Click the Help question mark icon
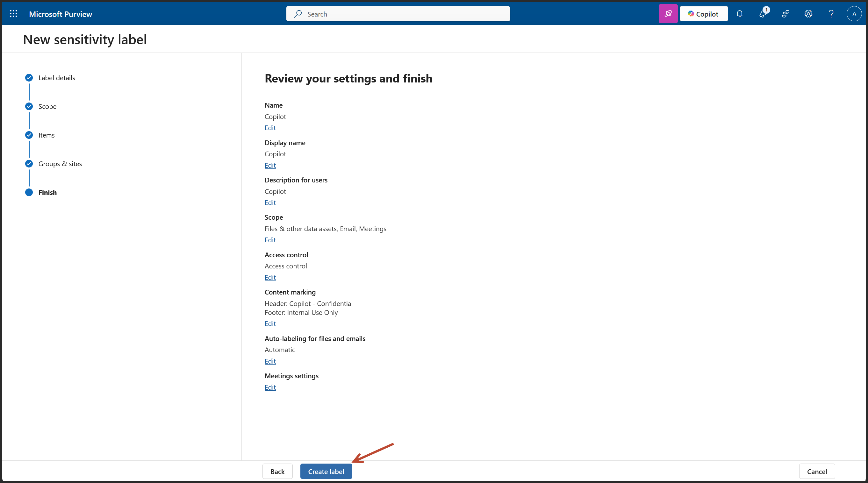Viewport: 868px width, 483px height. [x=831, y=14]
